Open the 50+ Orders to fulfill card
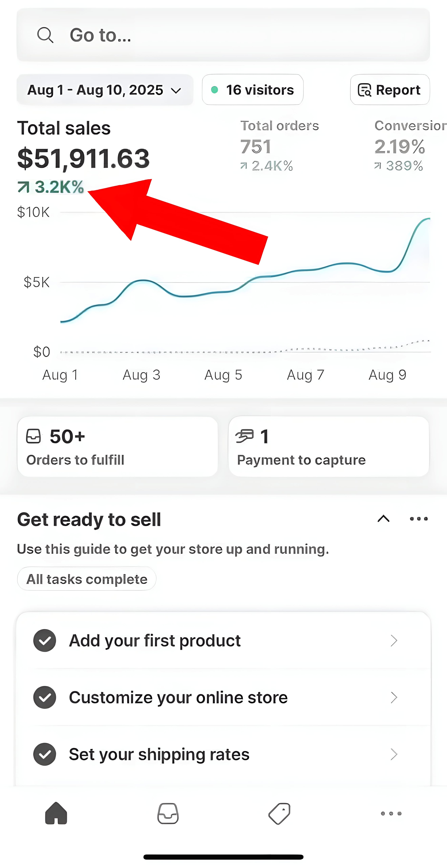This screenshot has height=868, width=447. (117, 447)
